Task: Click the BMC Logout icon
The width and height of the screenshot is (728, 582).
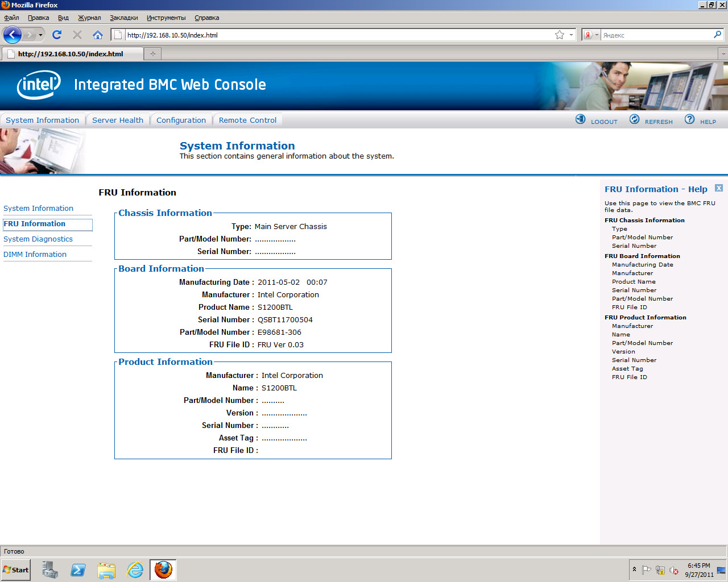Action: [x=581, y=119]
